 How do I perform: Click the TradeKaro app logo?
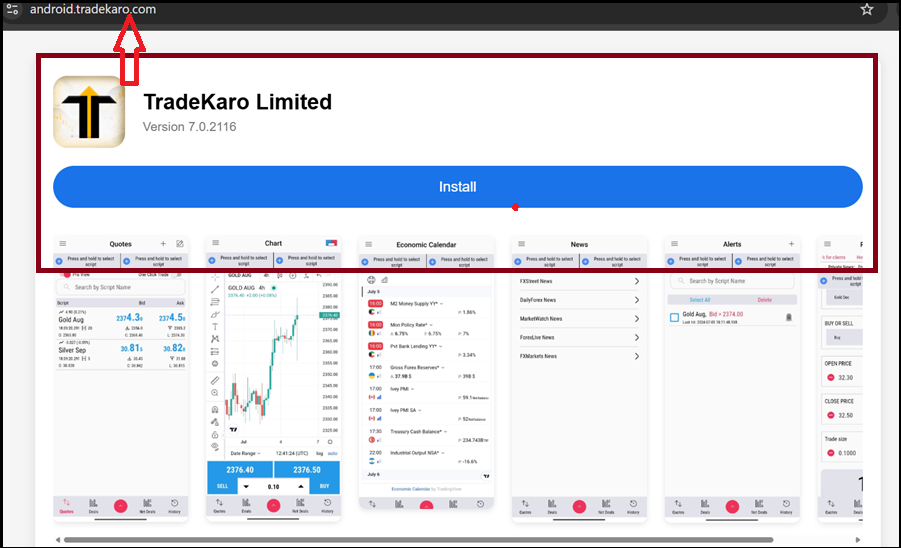coord(89,112)
